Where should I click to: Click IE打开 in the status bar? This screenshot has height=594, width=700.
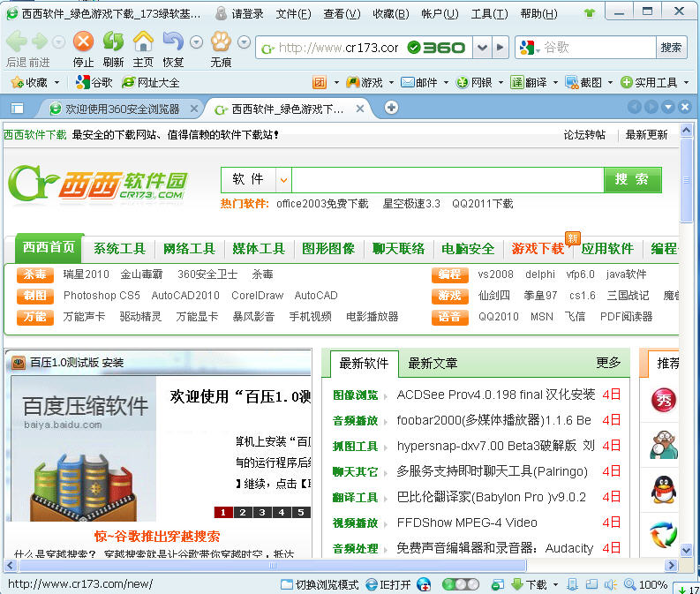point(388,584)
